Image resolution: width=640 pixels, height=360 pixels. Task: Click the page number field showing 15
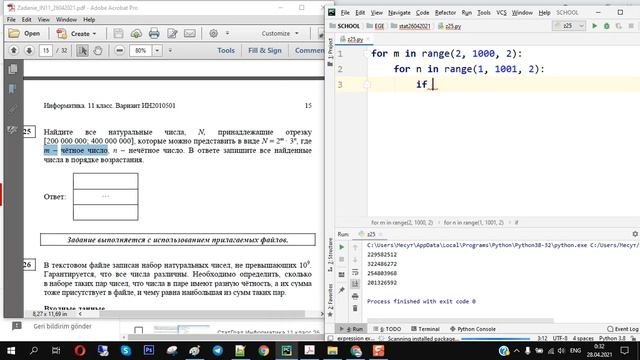click(x=46, y=51)
